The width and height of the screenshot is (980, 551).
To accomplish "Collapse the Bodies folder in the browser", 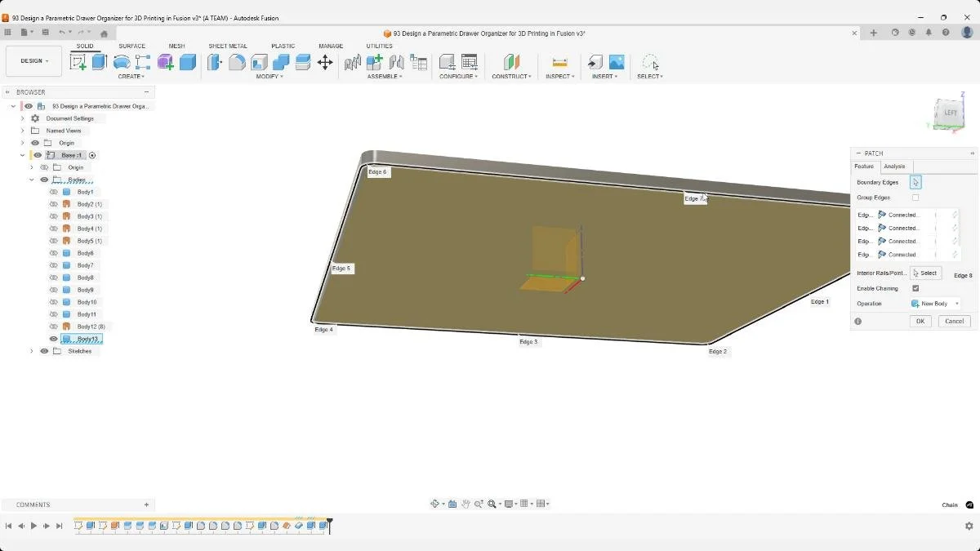I will click(x=31, y=180).
